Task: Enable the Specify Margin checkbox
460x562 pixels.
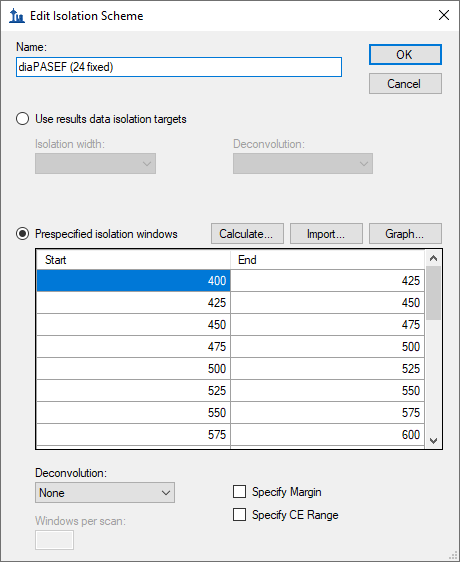Action: point(240,492)
